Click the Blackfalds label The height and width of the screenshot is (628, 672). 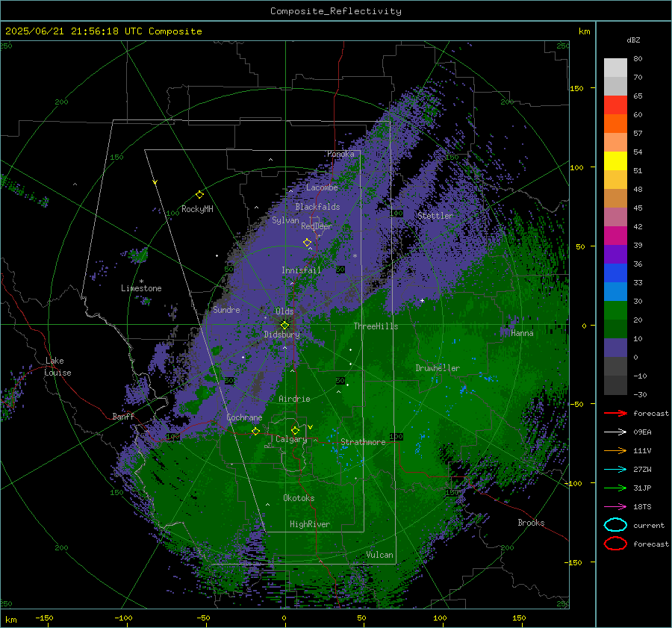(317, 207)
